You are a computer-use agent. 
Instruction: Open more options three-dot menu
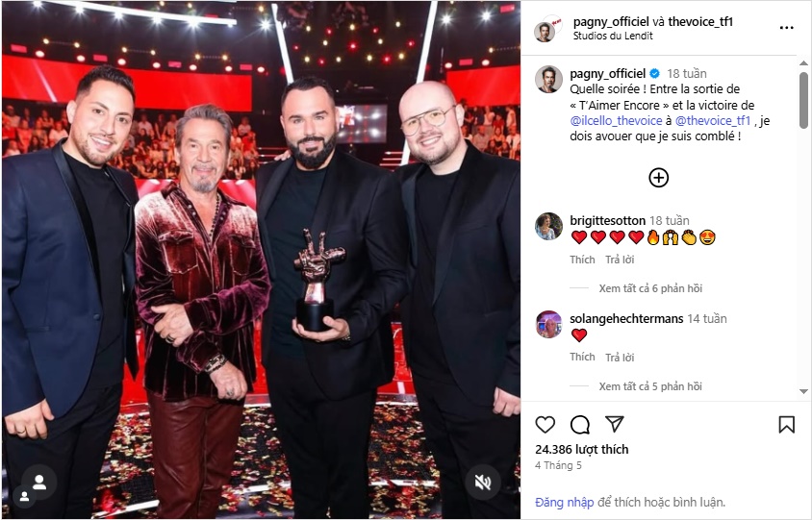pyautogui.click(x=786, y=28)
